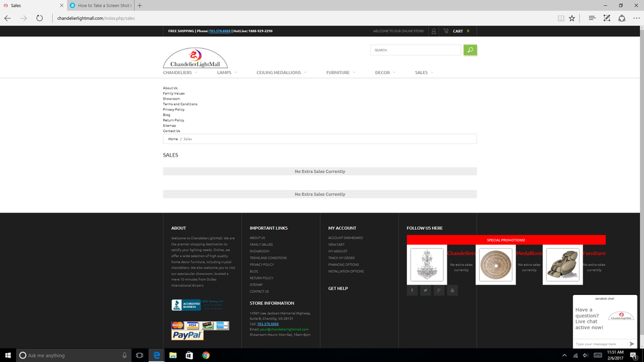Add page to favorites with star icon

tap(572, 18)
